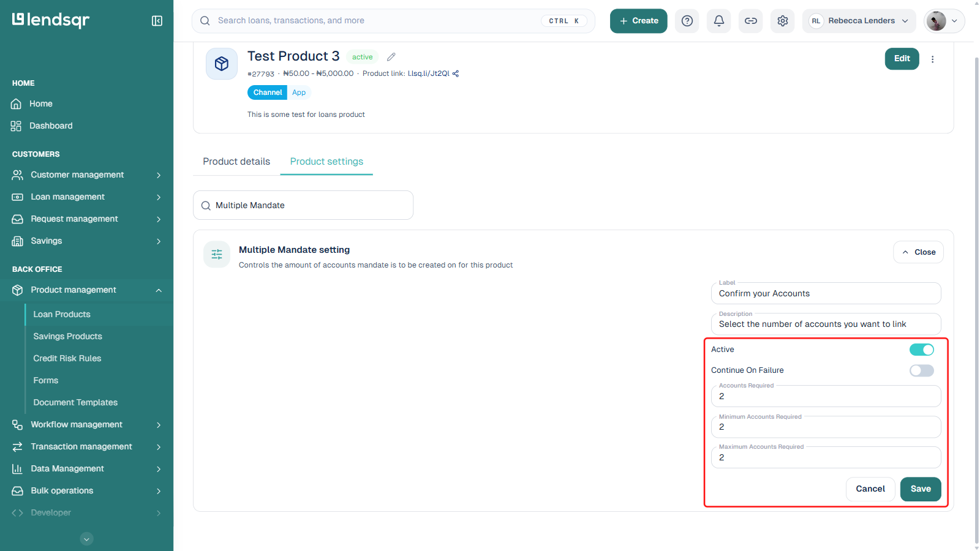The width and height of the screenshot is (980, 551).
Task: Open the three-dot more options menu
Action: pyautogui.click(x=933, y=59)
